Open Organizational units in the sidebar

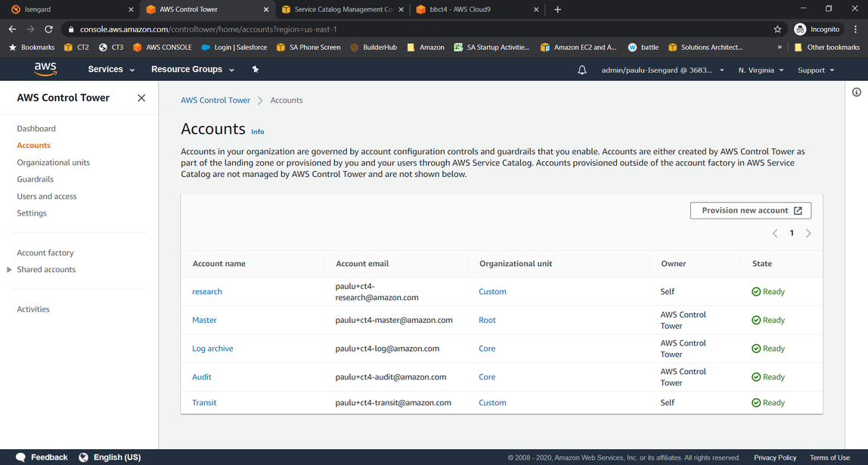pos(53,163)
